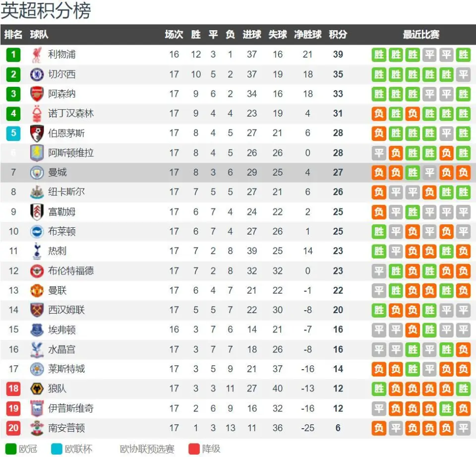Click Southampton's first 负 result badge
The height and width of the screenshot is (457, 476).
pos(379,428)
